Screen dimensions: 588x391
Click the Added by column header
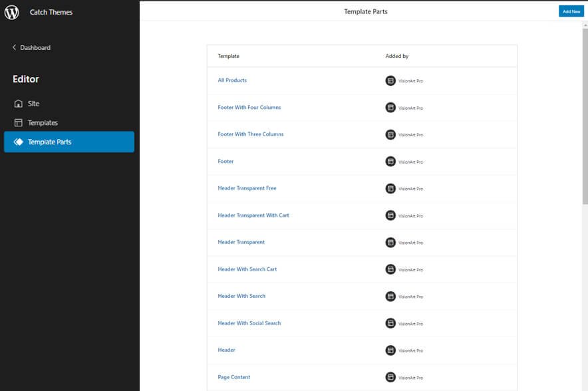point(397,56)
